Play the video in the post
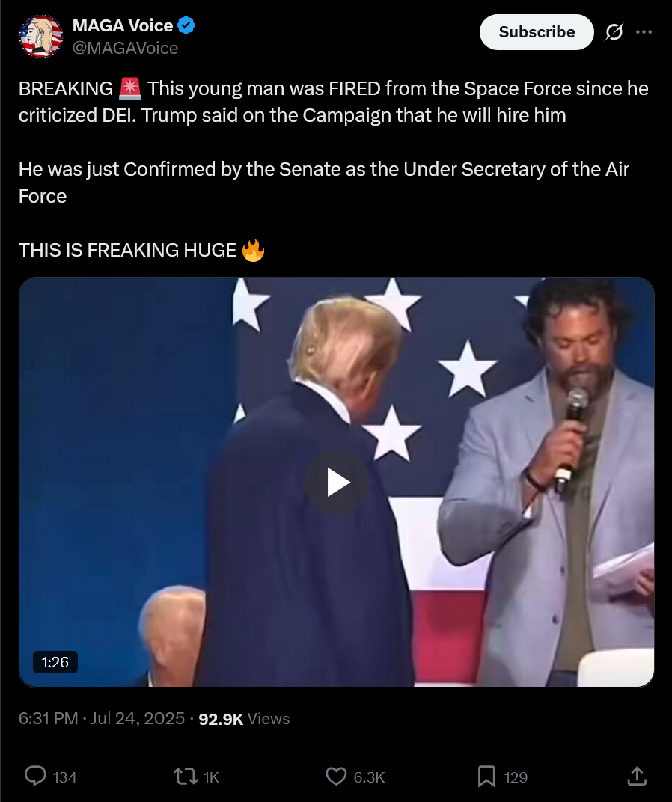Image resolution: width=672 pixels, height=802 pixels. pyautogui.click(x=336, y=483)
